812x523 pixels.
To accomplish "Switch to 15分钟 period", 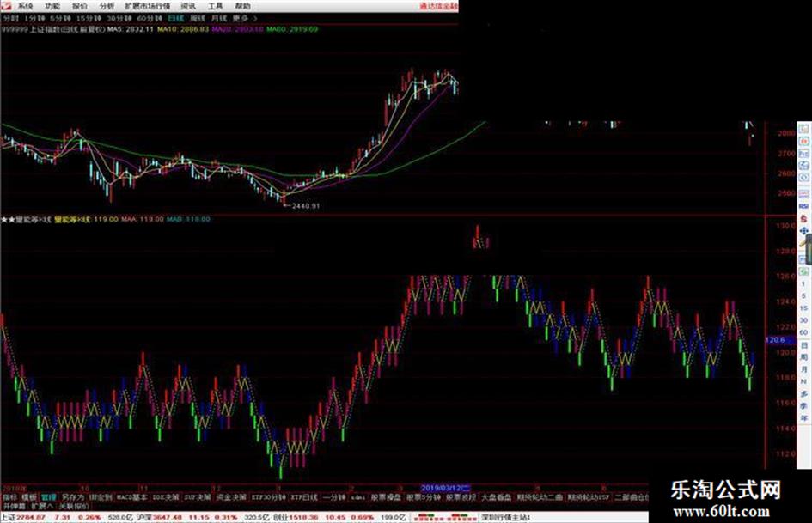I will 89,19.
